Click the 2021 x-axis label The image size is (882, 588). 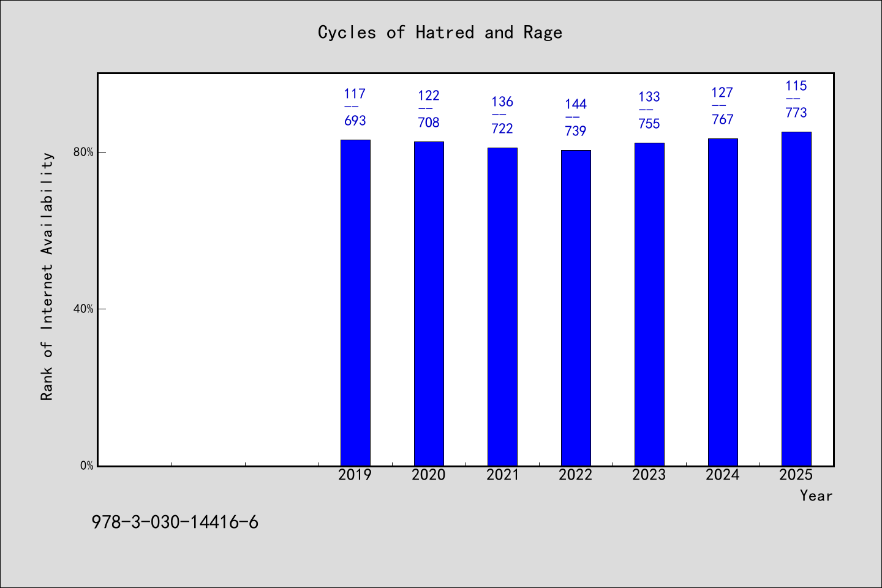502,475
